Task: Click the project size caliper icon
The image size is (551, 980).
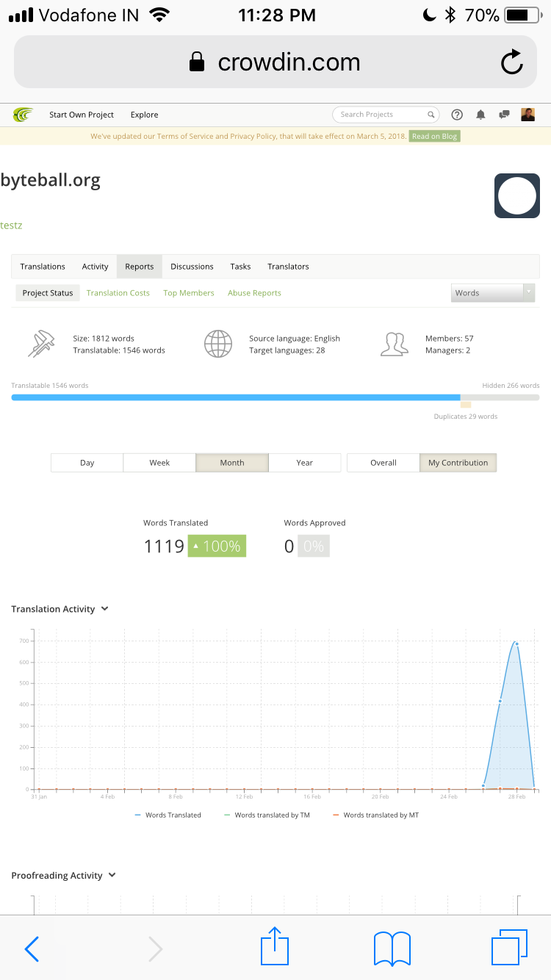Action: (x=42, y=344)
